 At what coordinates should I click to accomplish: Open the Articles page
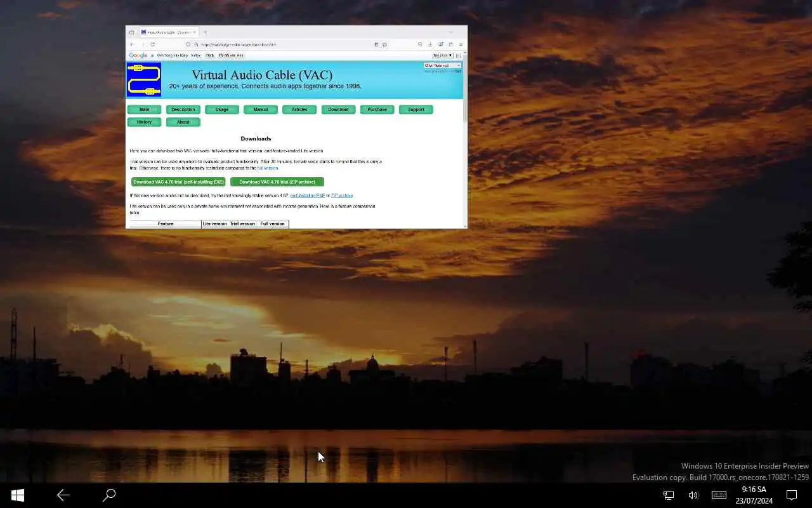299,109
